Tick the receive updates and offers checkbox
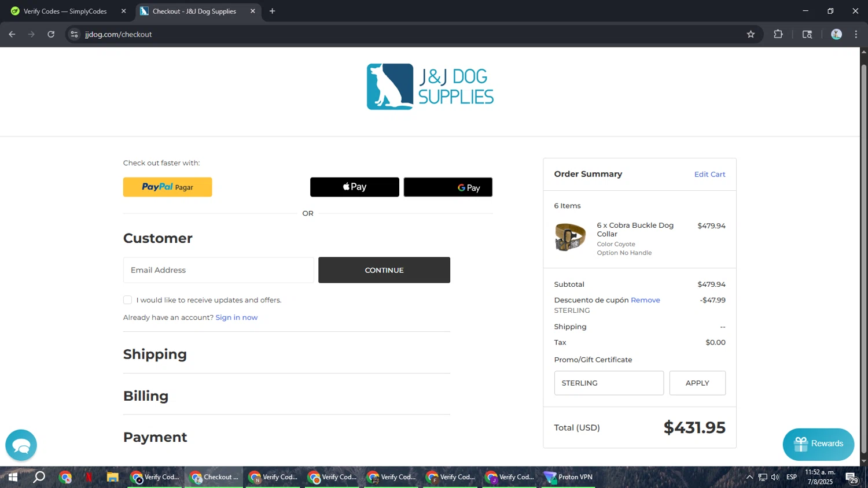 [x=127, y=300]
